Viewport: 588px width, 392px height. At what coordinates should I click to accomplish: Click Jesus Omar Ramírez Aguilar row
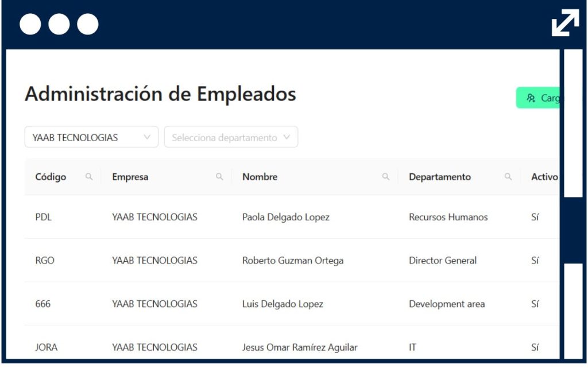point(300,347)
